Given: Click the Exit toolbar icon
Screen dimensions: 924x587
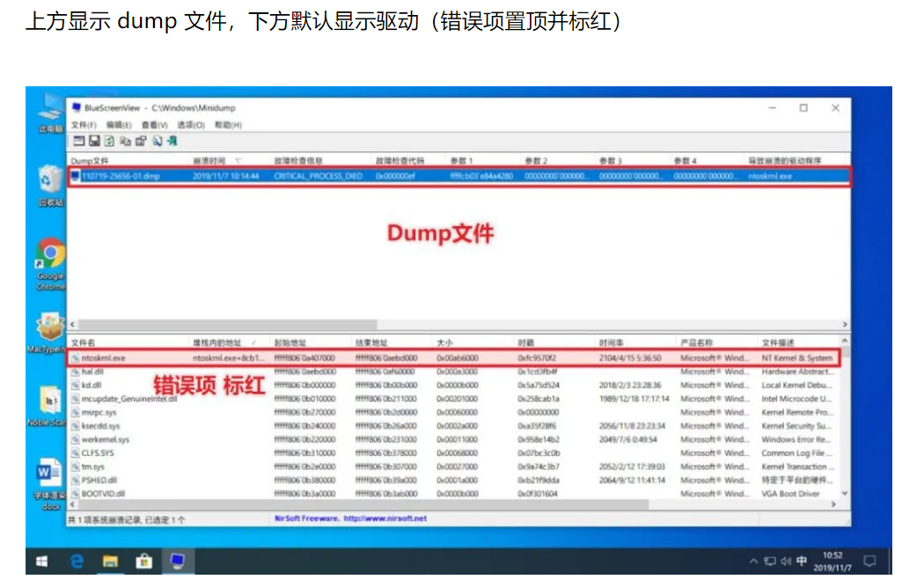Looking at the screenshot, I should [172, 141].
